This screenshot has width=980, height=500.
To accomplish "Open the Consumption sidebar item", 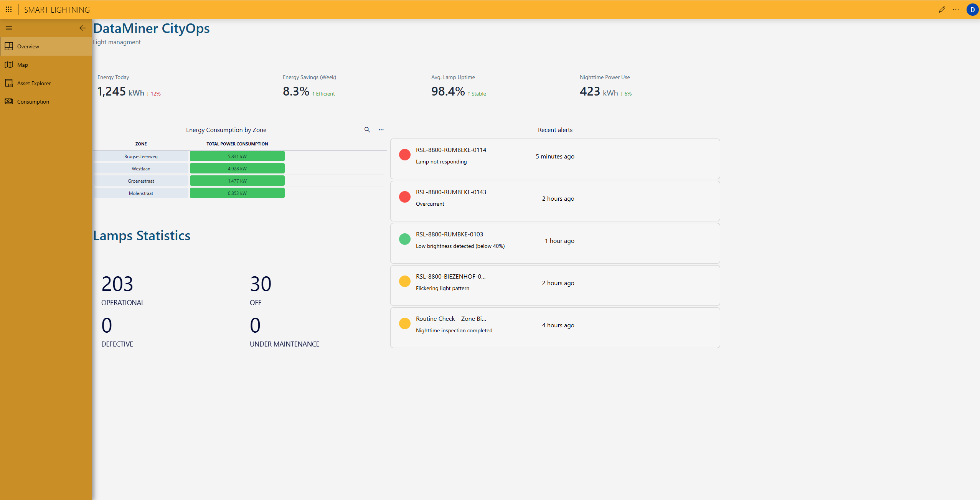I will (33, 102).
